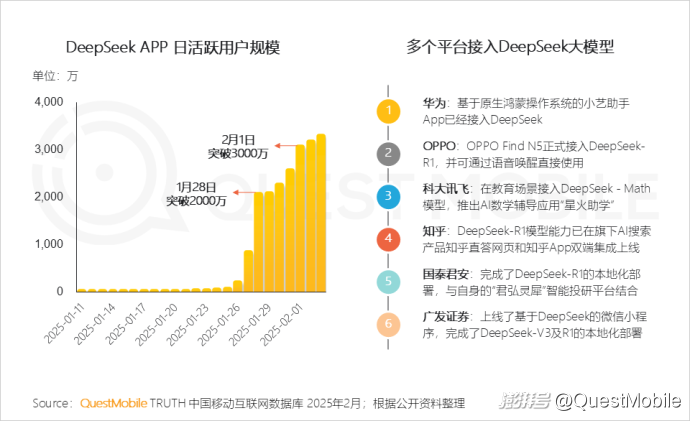Click the red circle numbered 4

point(388,238)
